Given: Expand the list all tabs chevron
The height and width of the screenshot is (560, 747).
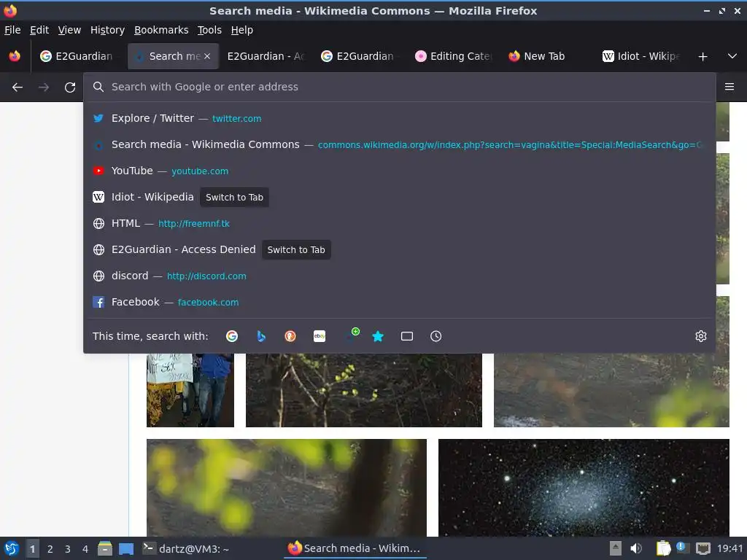Looking at the screenshot, I should [x=732, y=56].
